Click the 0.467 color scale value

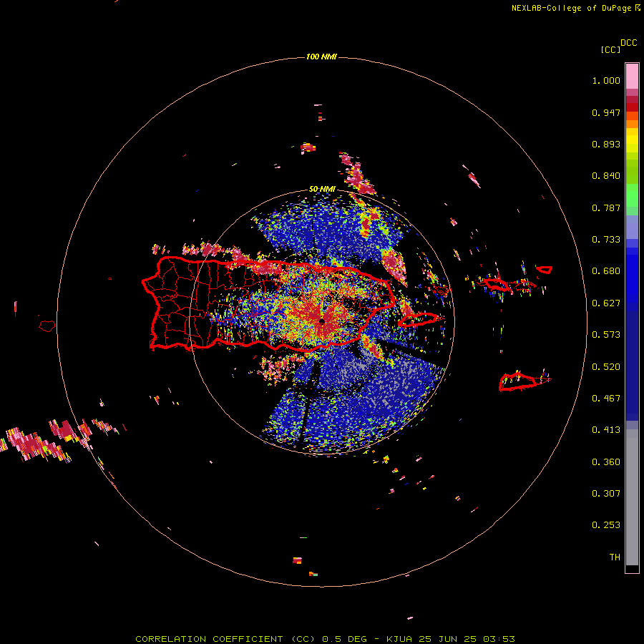[x=606, y=399]
